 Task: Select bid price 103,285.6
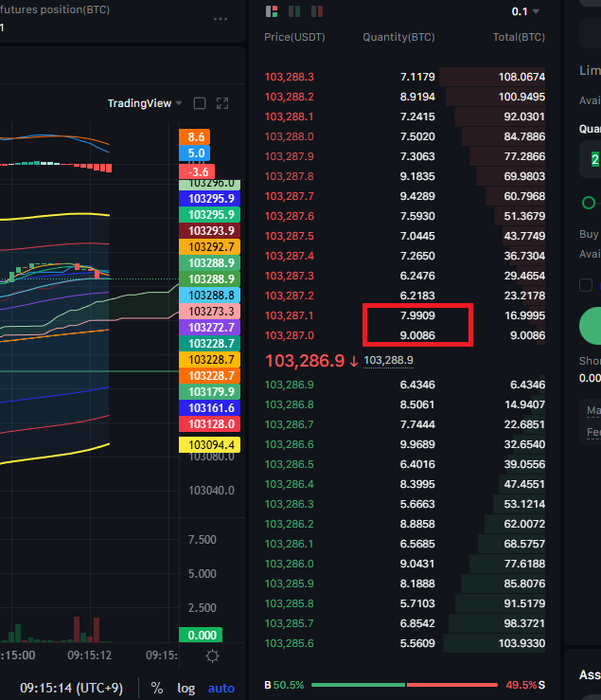click(x=289, y=643)
